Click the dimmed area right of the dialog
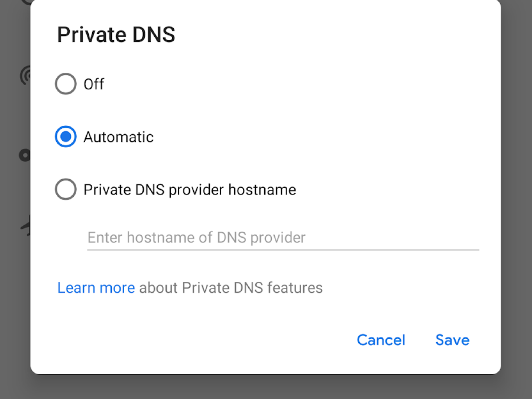 (x=516, y=199)
